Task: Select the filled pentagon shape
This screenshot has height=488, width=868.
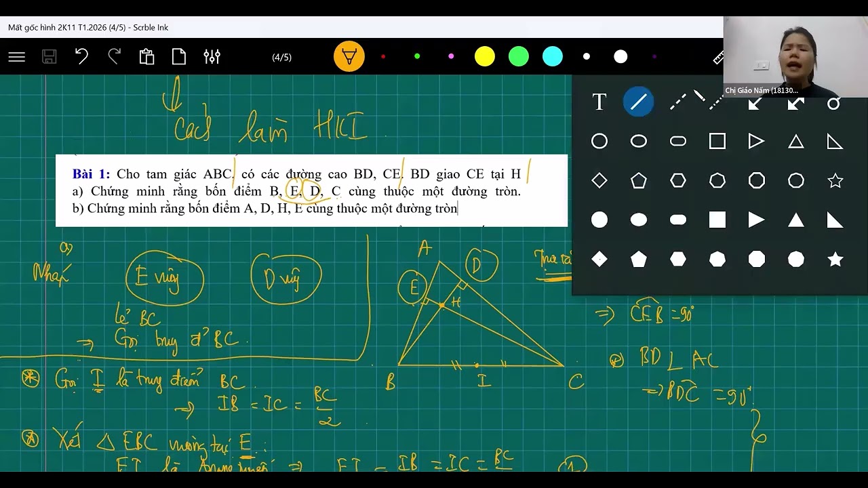Action: pyautogui.click(x=639, y=259)
